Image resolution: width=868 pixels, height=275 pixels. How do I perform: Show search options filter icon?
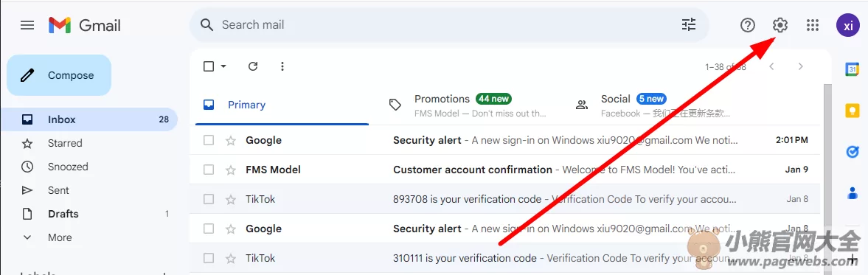[x=689, y=25]
